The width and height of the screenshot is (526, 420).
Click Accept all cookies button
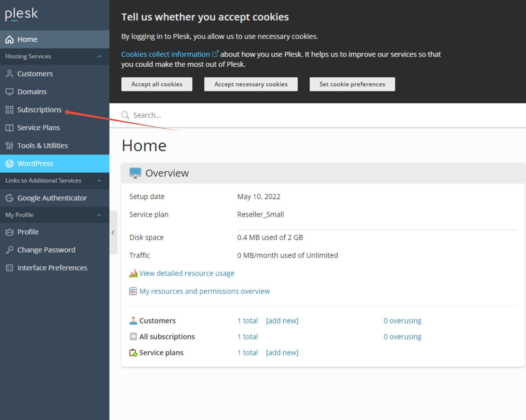[x=157, y=84]
